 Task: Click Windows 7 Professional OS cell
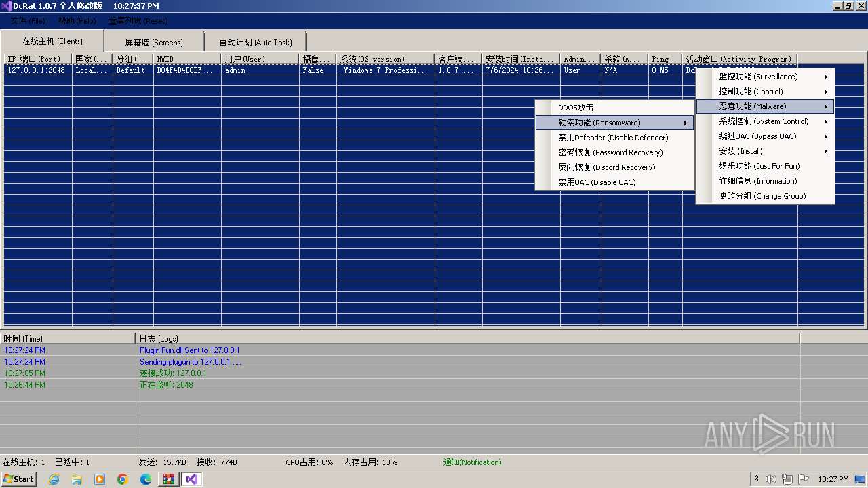tap(386, 70)
